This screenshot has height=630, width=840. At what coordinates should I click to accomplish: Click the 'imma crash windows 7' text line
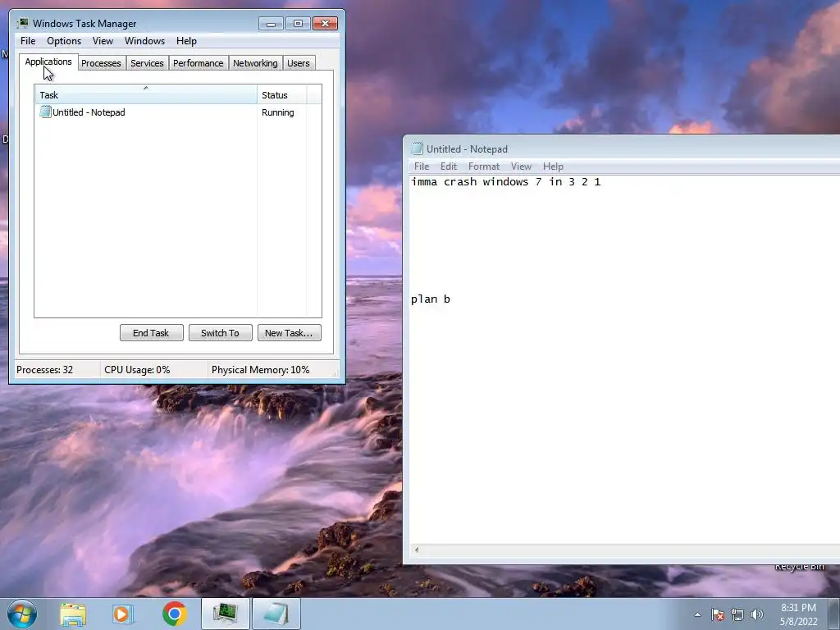(505, 181)
